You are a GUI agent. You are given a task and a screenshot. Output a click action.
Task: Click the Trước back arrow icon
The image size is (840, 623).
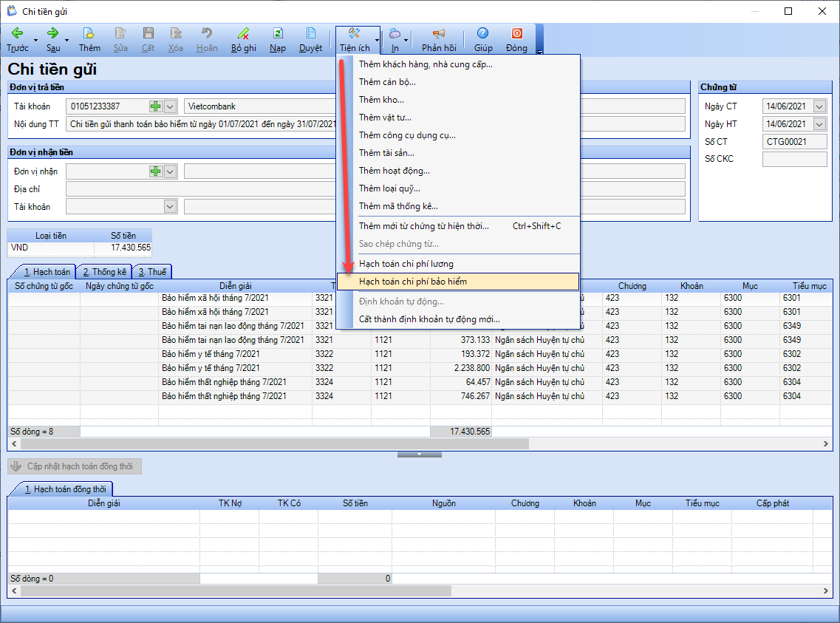coord(17,34)
